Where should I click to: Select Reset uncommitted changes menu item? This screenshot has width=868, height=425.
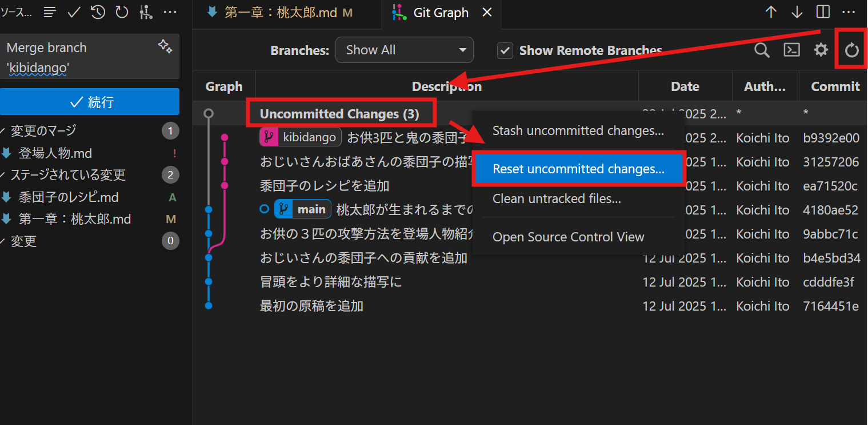point(578,169)
